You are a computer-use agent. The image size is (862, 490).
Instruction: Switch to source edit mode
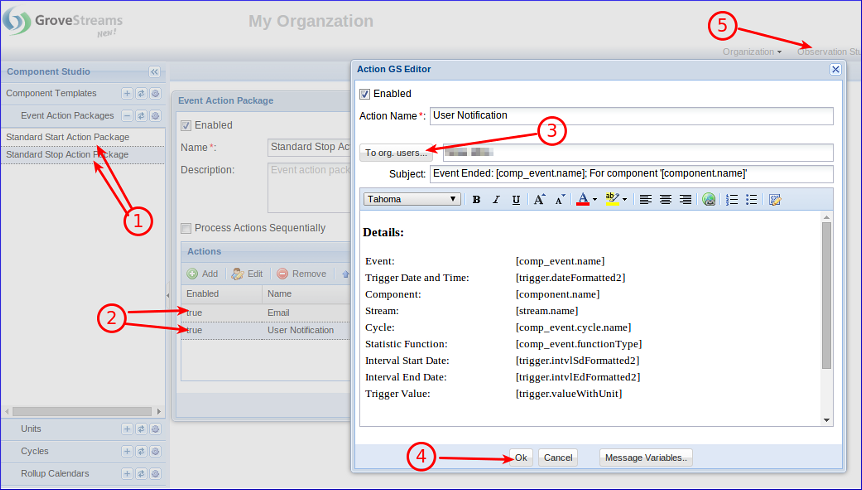click(x=775, y=199)
